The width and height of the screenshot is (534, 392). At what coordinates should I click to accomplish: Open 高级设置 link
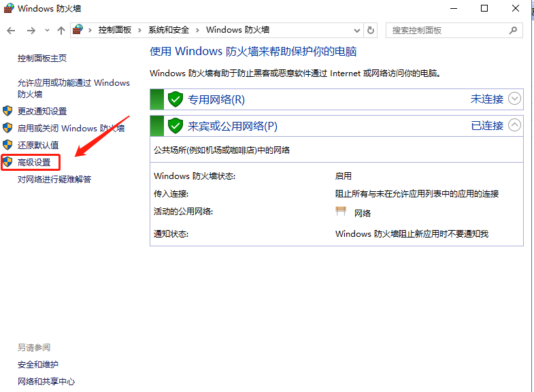click(x=34, y=162)
